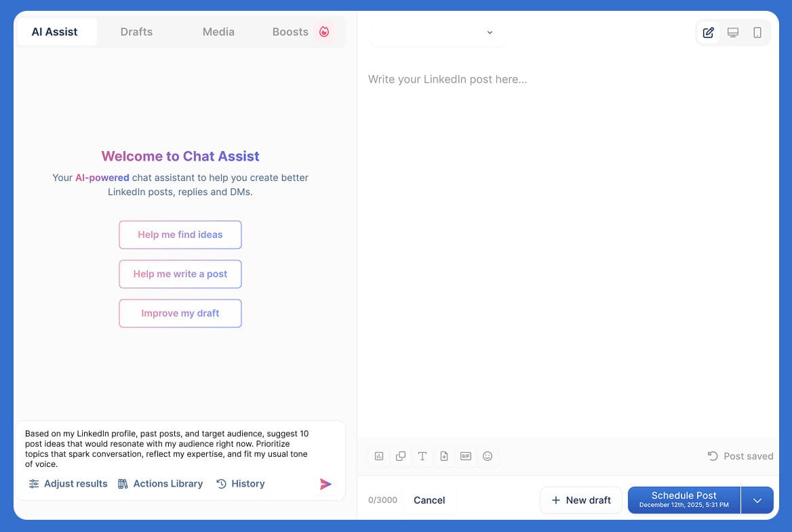Click the 'Welcome to Chat Assist' heading
The image size is (792, 532).
(180, 157)
